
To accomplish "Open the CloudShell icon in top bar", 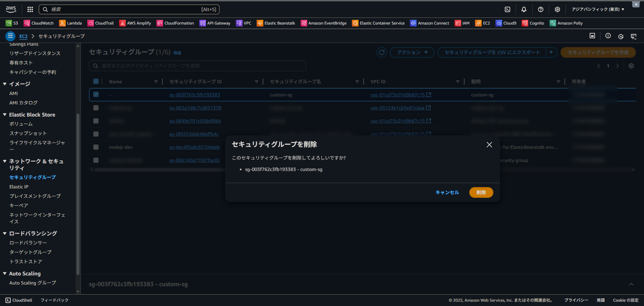I will click(x=507, y=9).
